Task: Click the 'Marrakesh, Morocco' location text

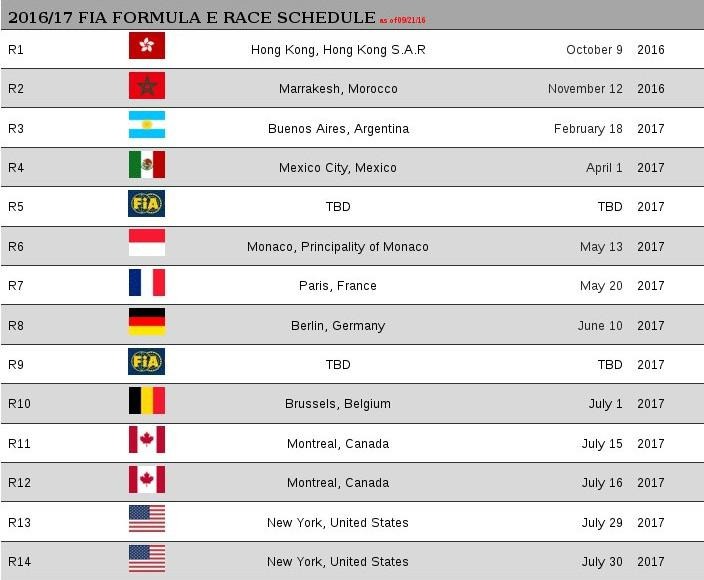Action: coord(338,89)
